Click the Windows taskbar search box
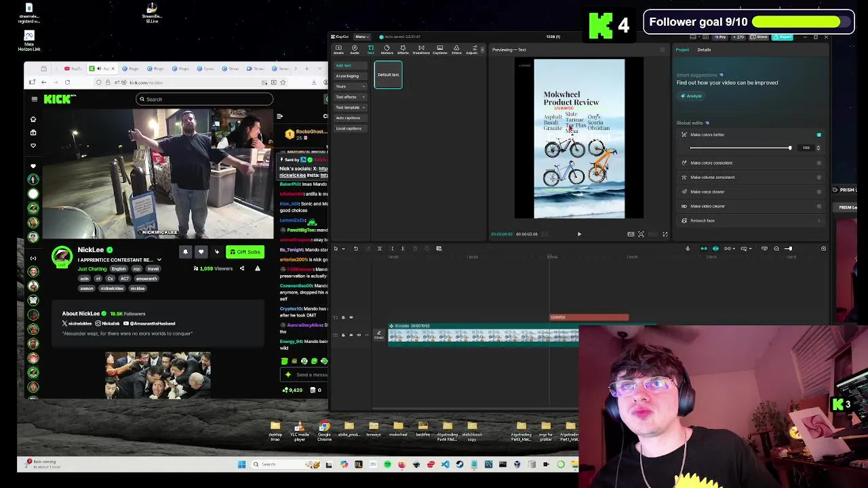 tap(285, 464)
